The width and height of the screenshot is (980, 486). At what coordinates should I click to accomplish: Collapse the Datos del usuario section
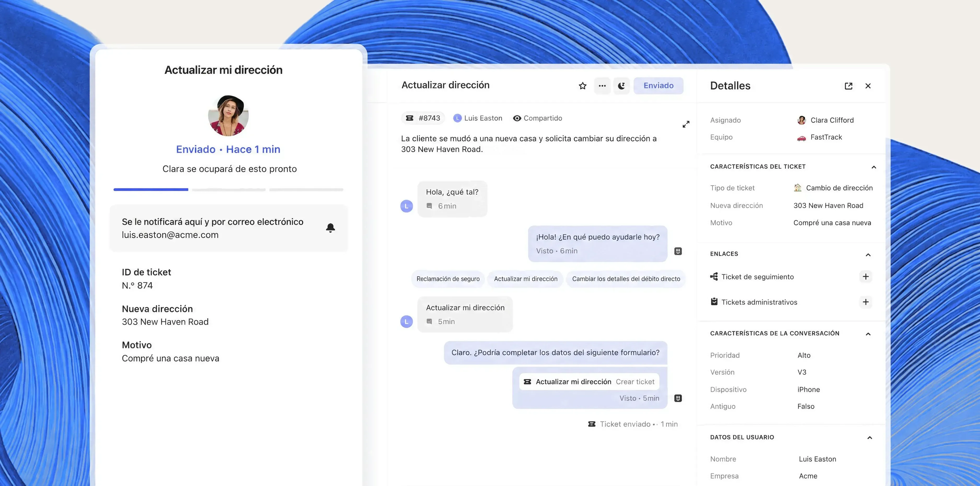click(869, 438)
